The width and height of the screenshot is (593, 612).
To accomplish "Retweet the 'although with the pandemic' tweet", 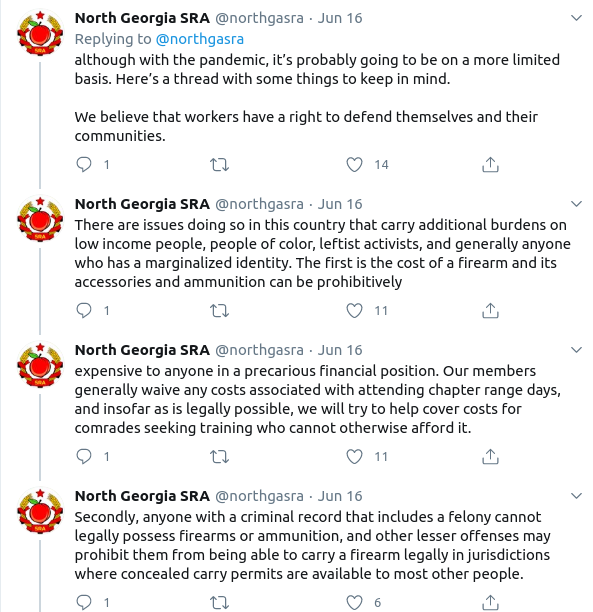I will (219, 165).
